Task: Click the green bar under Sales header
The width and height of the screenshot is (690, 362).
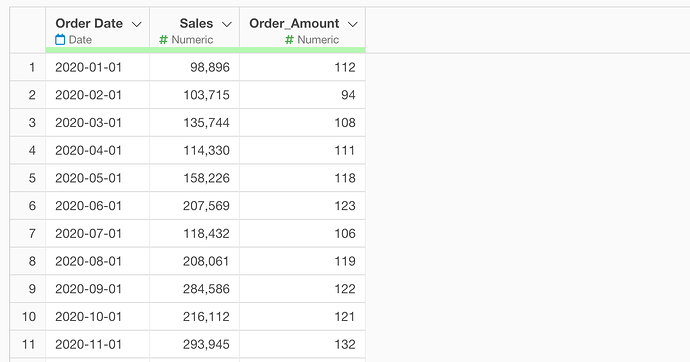Action: (x=195, y=50)
